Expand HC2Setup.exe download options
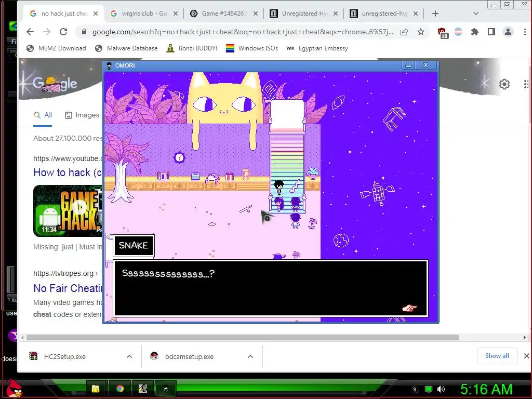The image size is (532, 399). pyautogui.click(x=129, y=356)
